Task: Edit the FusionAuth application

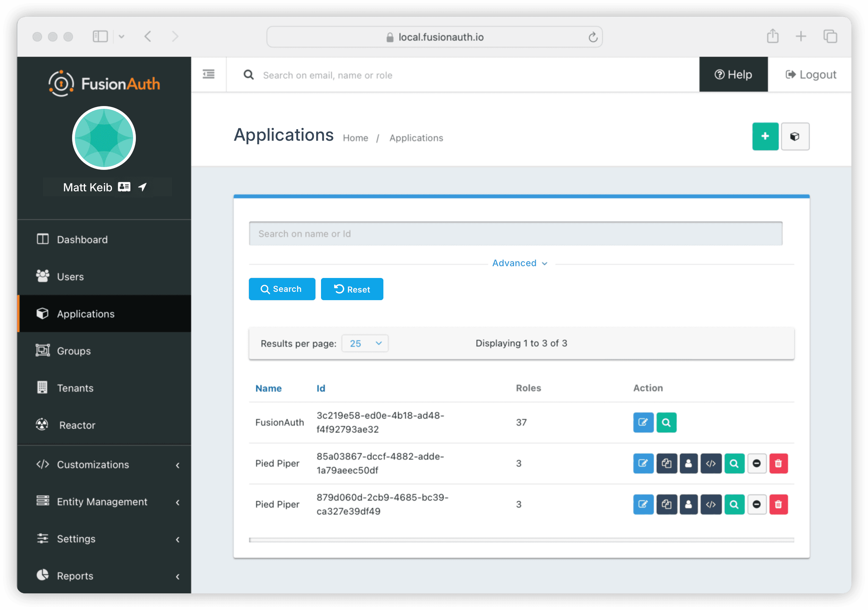Action: tap(643, 422)
